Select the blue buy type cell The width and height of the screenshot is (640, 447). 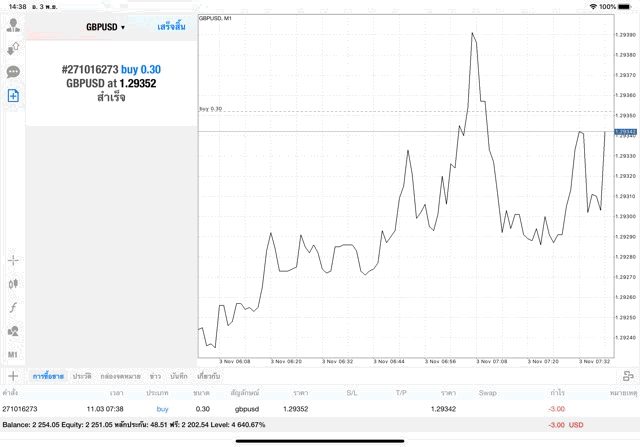162,409
